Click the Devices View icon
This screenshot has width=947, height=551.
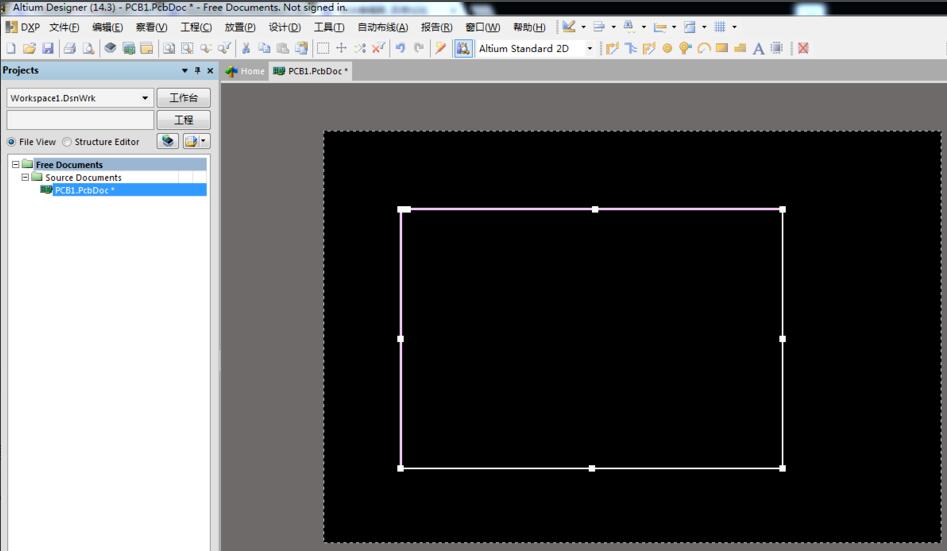[110, 48]
